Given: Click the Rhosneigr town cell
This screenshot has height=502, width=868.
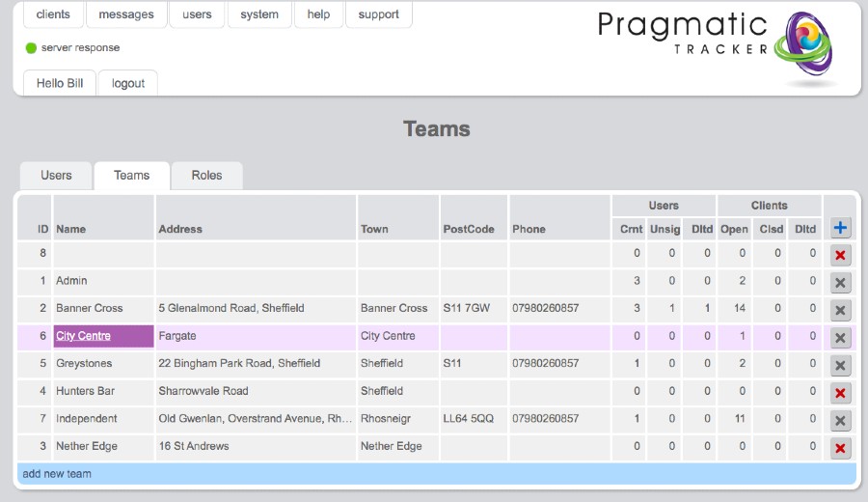Looking at the screenshot, I should click(x=398, y=418).
